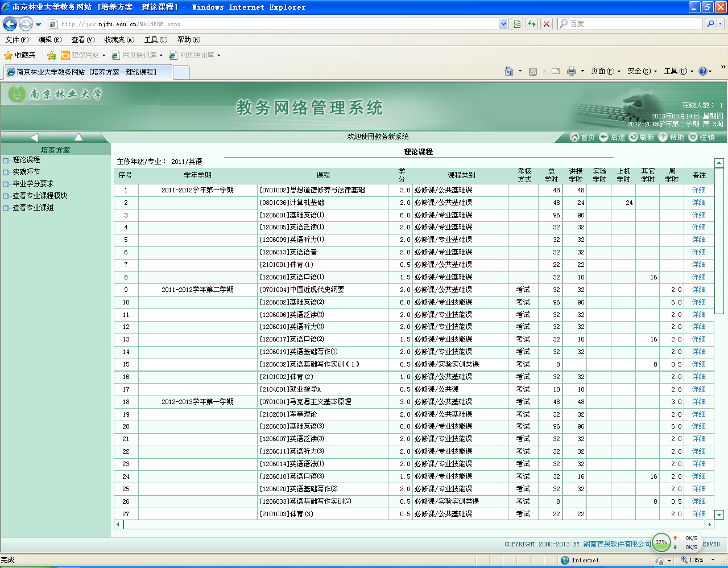
Task: Click the horizontal scrollbar right arrow
Action: 709,524
